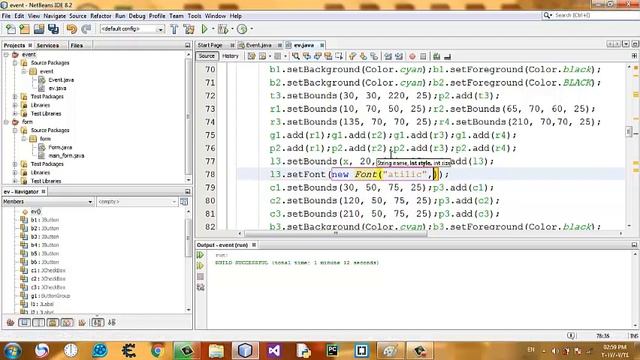Image resolution: width=640 pixels, height=360 pixels.
Task: Click the Stop icon in Output panel
Action: pyautogui.click(x=200, y=277)
